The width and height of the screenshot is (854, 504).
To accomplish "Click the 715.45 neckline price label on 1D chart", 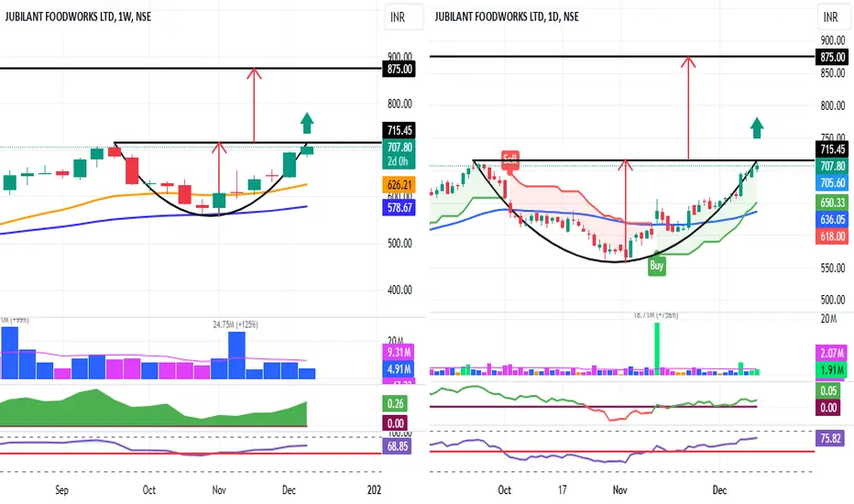I will (832, 149).
